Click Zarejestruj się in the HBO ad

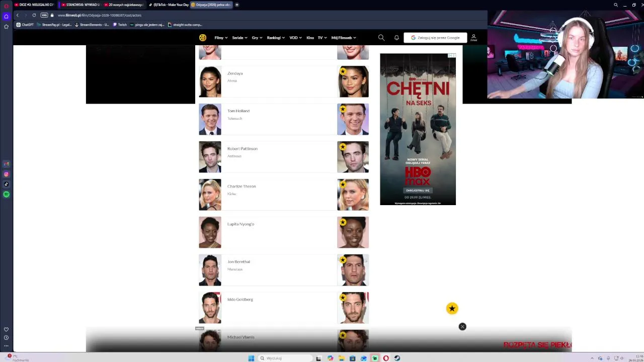(x=418, y=191)
